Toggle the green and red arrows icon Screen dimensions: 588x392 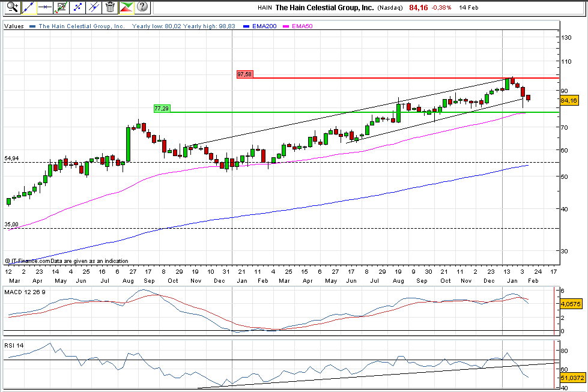point(127,7)
